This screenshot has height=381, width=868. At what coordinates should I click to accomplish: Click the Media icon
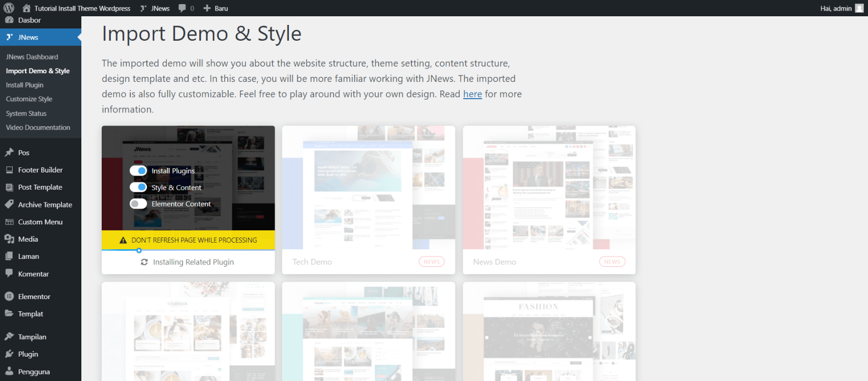coord(9,239)
